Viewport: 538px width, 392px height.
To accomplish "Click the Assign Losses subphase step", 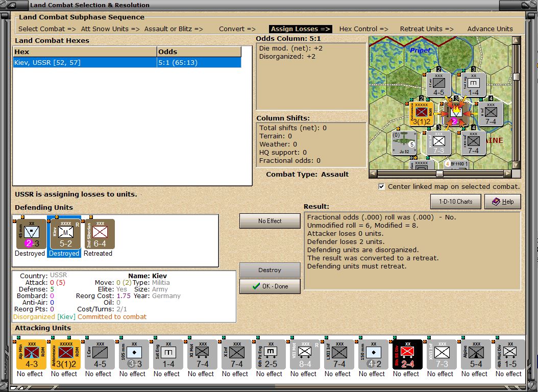I will click(x=301, y=29).
